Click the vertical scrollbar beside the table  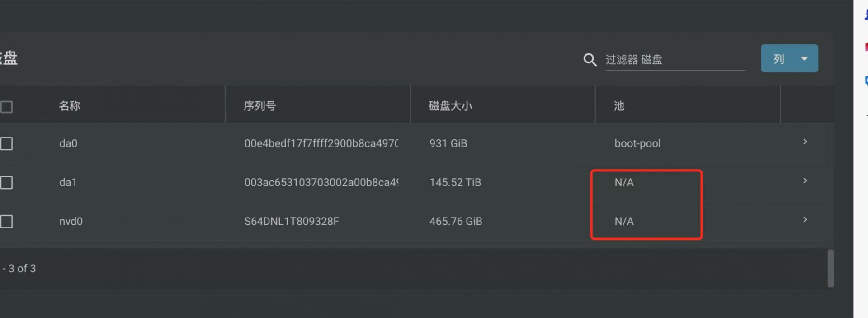pyautogui.click(x=830, y=268)
